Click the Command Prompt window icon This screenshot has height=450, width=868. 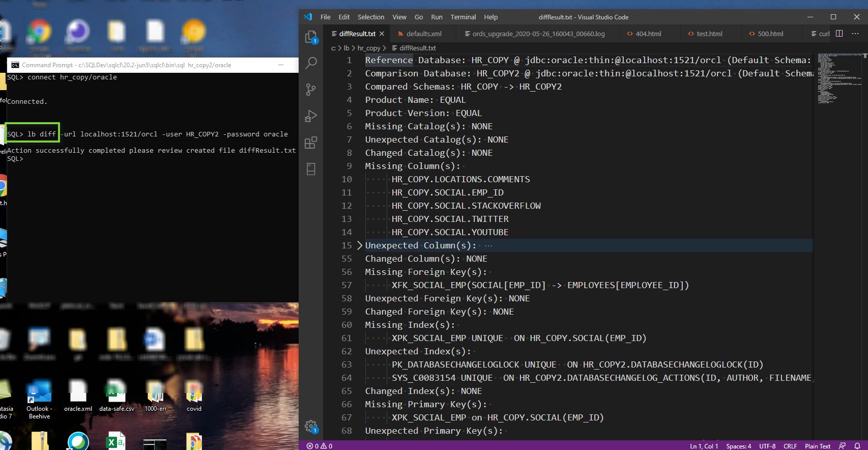[15, 65]
